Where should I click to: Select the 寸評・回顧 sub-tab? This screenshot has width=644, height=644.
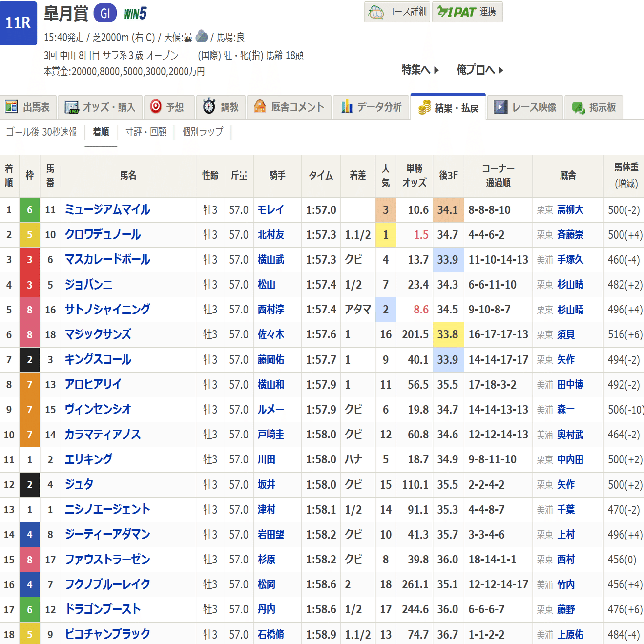click(x=146, y=132)
